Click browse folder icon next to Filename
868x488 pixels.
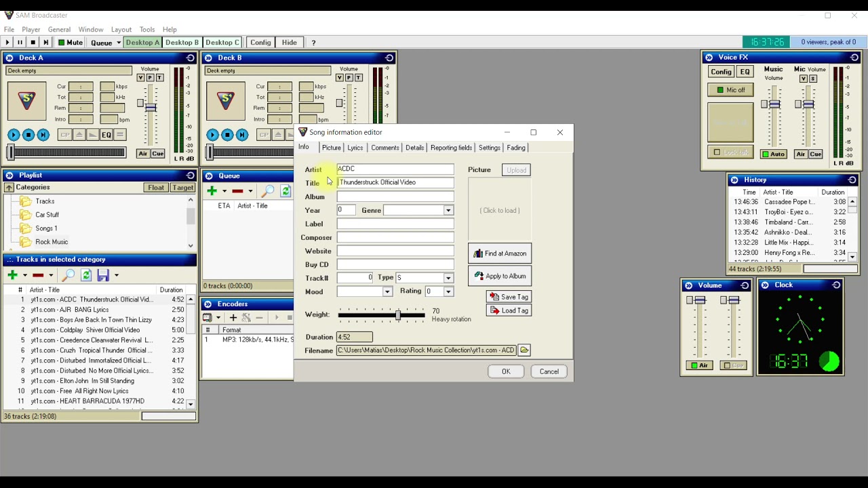(x=524, y=350)
